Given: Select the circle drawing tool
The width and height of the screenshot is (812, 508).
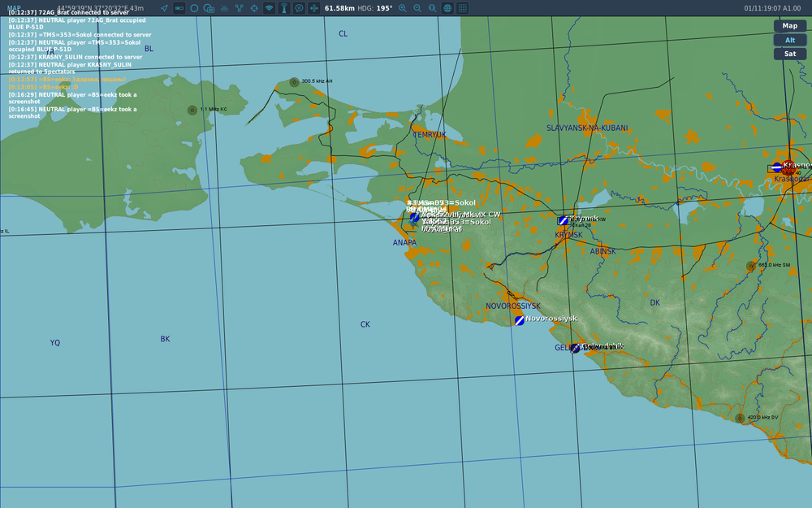Looking at the screenshot, I should point(194,7).
